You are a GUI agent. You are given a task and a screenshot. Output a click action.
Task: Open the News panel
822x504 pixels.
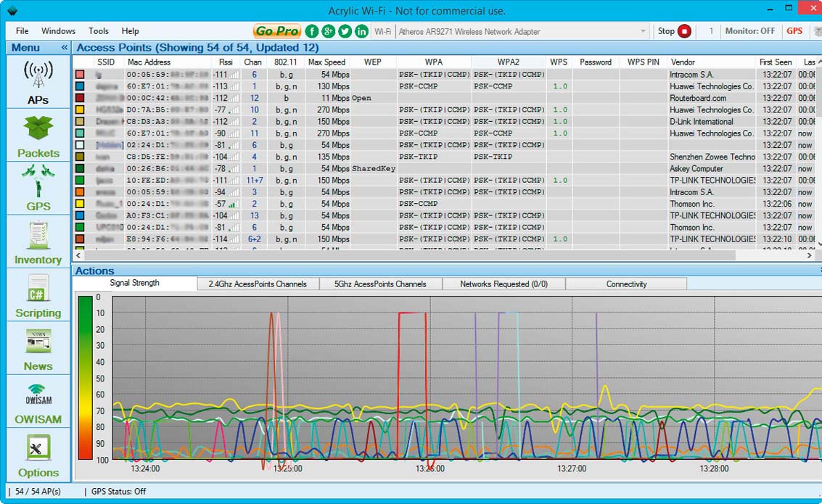click(x=38, y=348)
